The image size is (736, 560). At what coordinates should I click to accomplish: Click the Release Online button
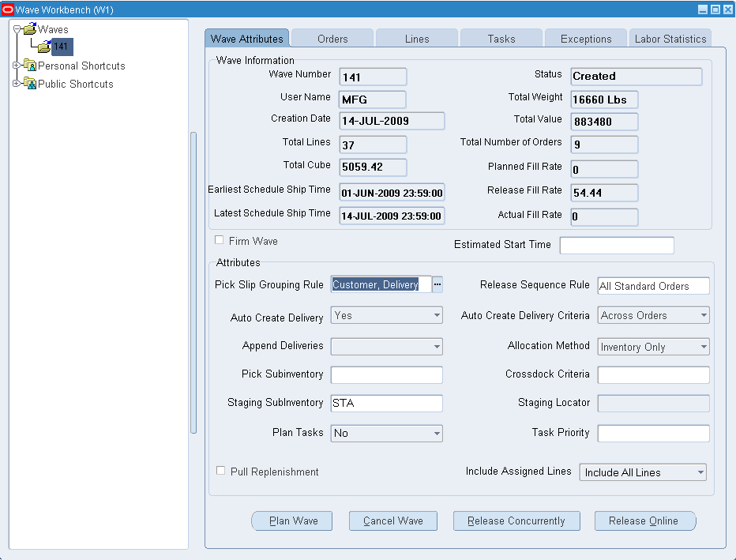[x=645, y=521]
